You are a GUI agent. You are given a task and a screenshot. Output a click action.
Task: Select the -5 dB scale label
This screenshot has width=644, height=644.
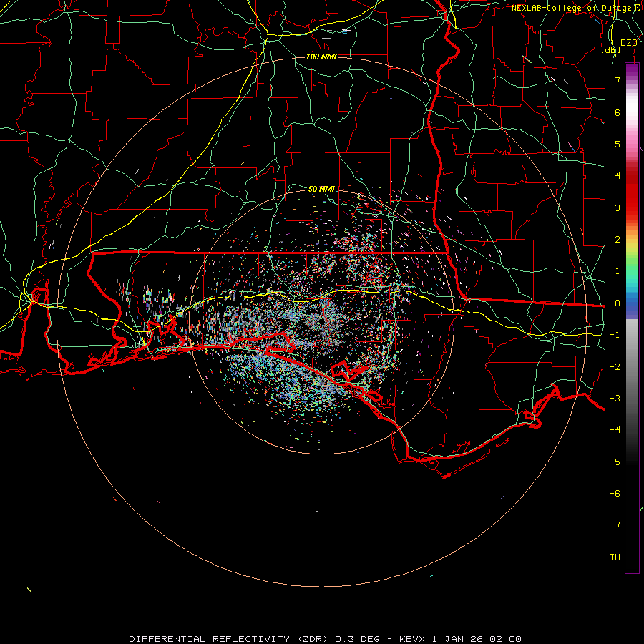click(615, 462)
